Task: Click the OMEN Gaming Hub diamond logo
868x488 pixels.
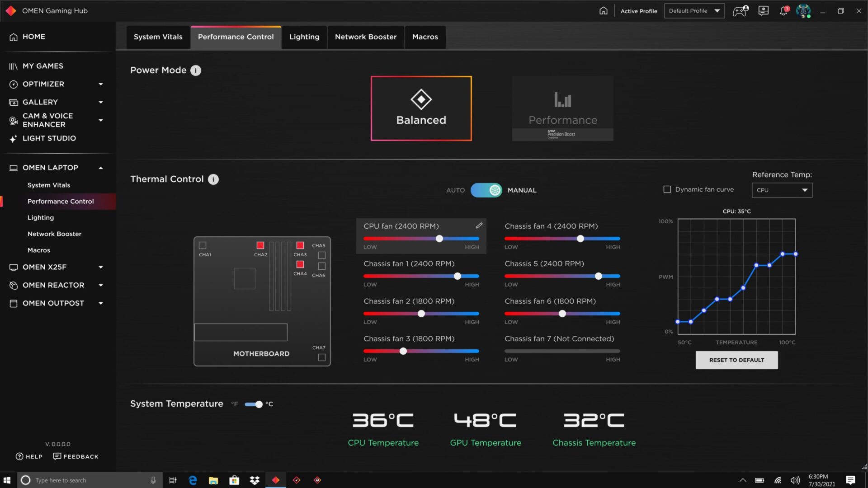Action: tap(11, 10)
